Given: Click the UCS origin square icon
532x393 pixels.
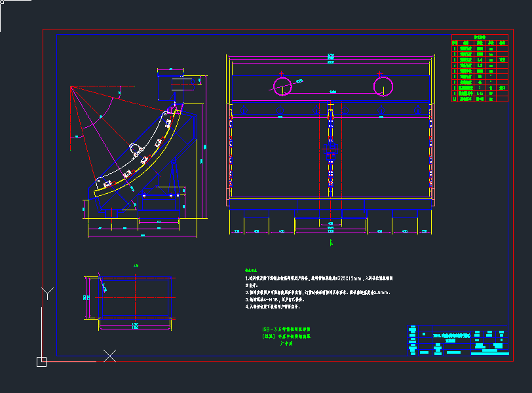Looking at the screenshot, I should coord(41,360).
